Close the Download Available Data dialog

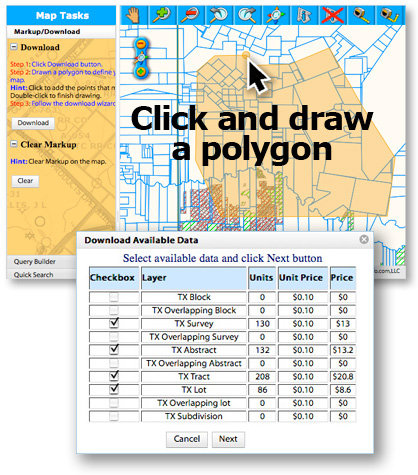pos(364,239)
